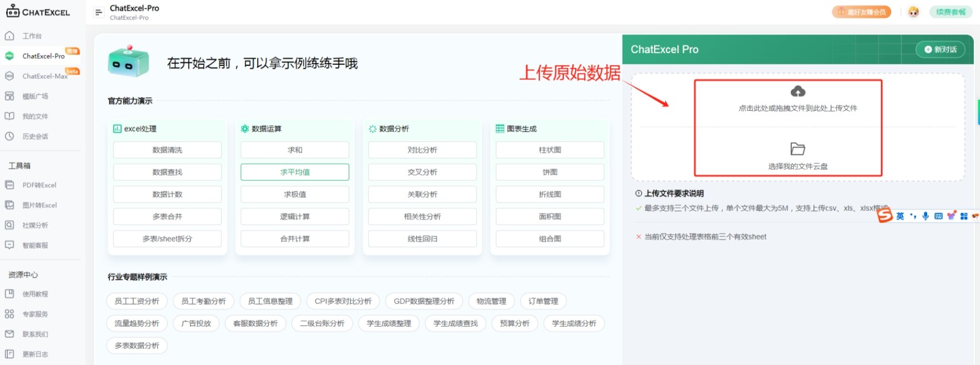This screenshot has height=365, width=980.
Task: Click the IME skin shirt icon
Action: pos(952,216)
